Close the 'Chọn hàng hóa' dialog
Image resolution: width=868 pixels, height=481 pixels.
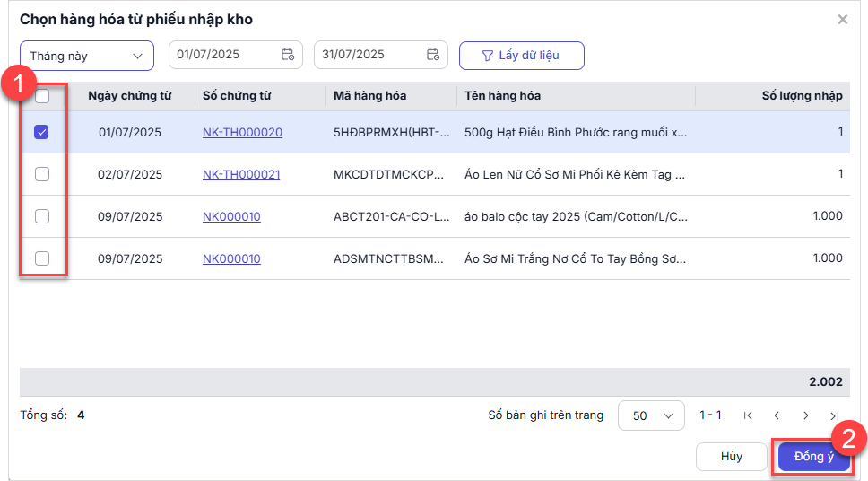coord(842,19)
